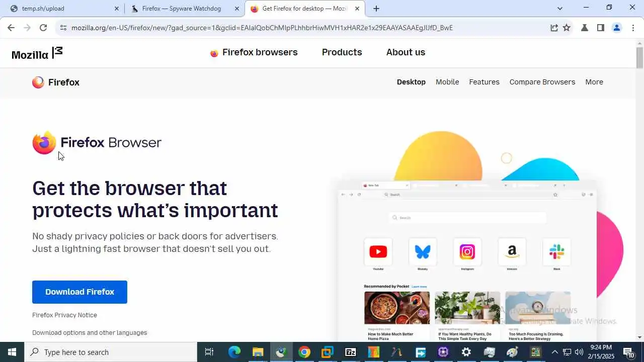Click the Amazon tile in browser preview

click(x=512, y=251)
